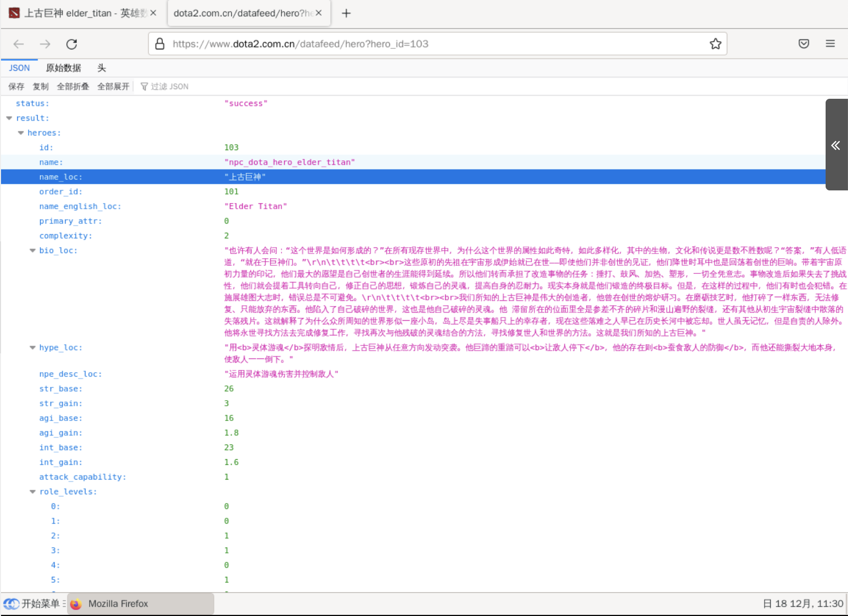Screen dimensions: 848x616
Task: Click the Firefox icon in the taskbar
Action: [76, 604]
